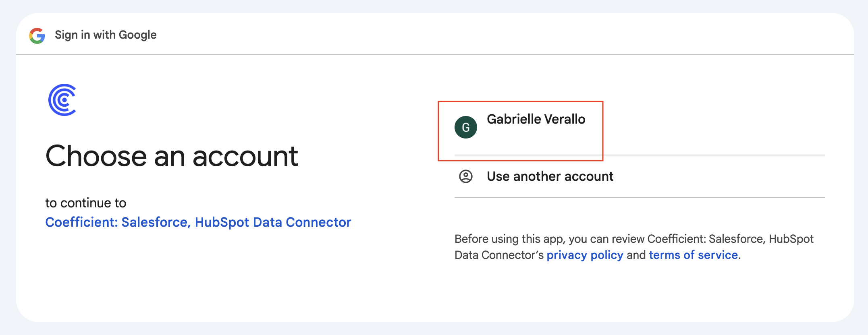Click the "Choose an account" heading
Screen dimensions: 868x335
pos(172,156)
